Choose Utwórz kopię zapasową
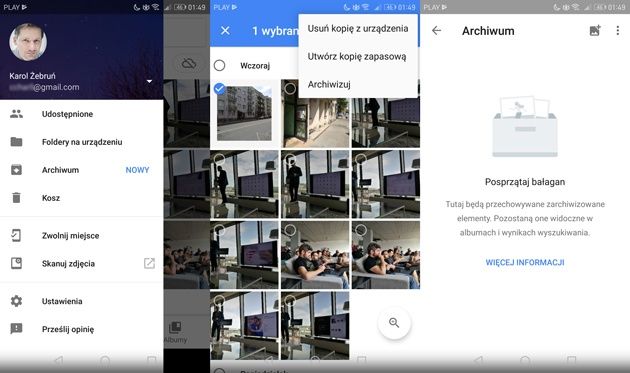The height and width of the screenshot is (373, 630). coord(358,57)
